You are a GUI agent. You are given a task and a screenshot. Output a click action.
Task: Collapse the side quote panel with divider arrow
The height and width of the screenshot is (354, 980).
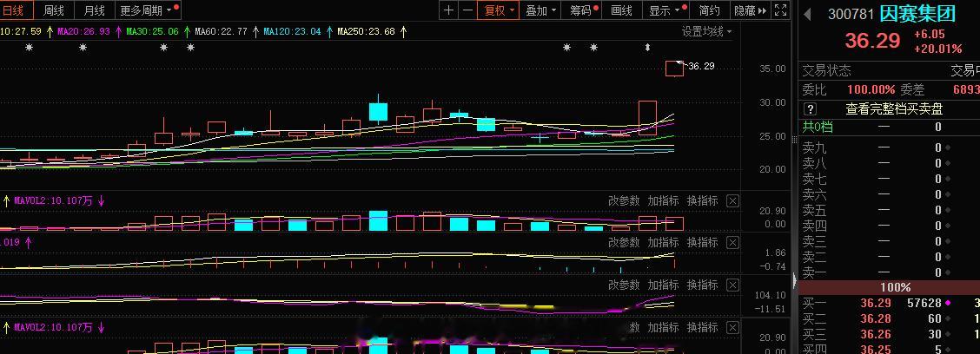pyautogui.click(x=795, y=279)
